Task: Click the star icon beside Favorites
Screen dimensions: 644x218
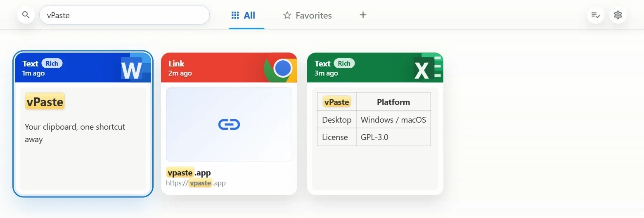Action: pyautogui.click(x=287, y=15)
